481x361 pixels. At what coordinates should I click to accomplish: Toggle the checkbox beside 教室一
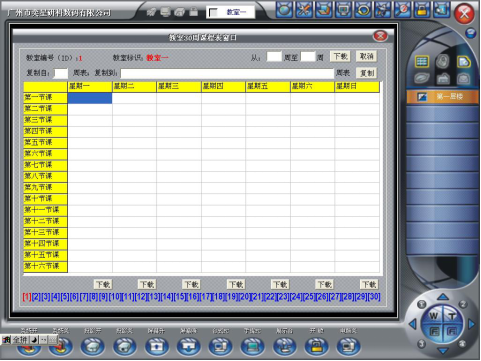click(x=213, y=12)
